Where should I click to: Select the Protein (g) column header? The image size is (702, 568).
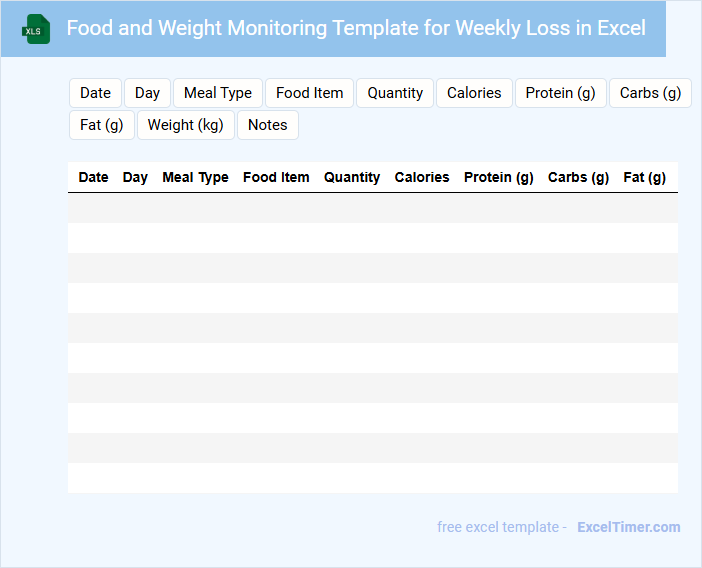click(498, 177)
